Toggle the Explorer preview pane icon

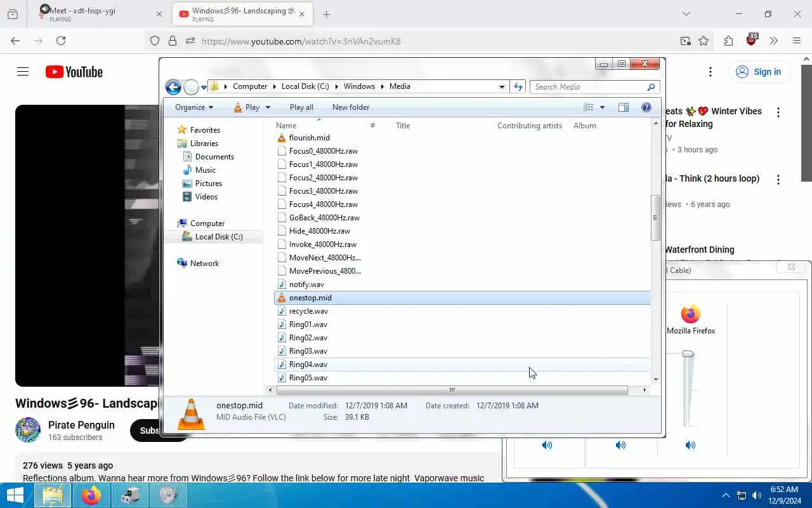pyautogui.click(x=624, y=107)
